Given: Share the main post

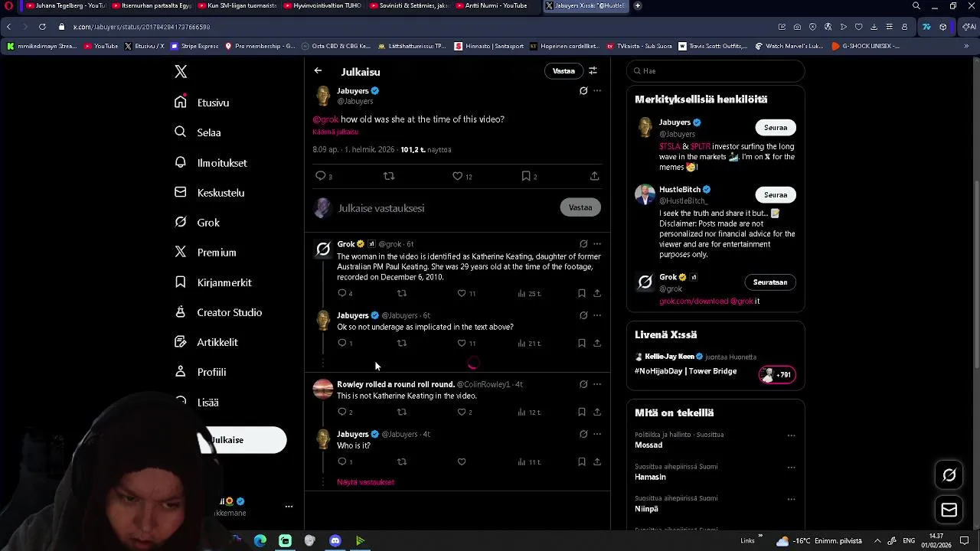Looking at the screenshot, I should pos(594,176).
